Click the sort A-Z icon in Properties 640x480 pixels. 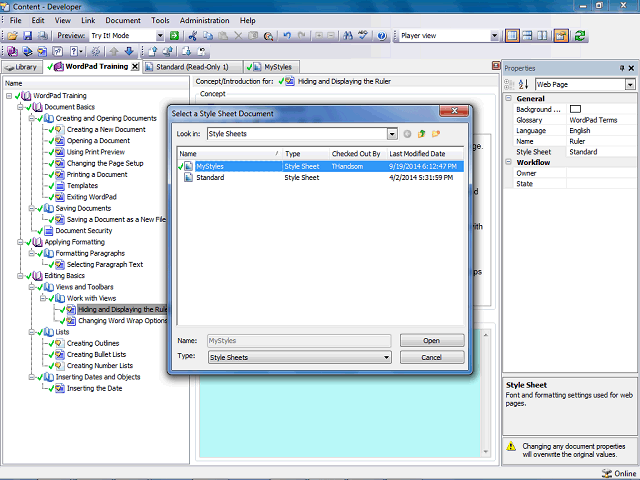[x=523, y=84]
